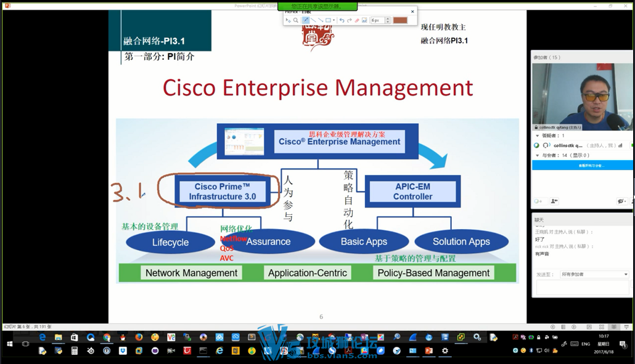Viewport: 635px width, 364px height.
Task: Click the APIC-EM Controller box on slide
Action: click(x=412, y=192)
